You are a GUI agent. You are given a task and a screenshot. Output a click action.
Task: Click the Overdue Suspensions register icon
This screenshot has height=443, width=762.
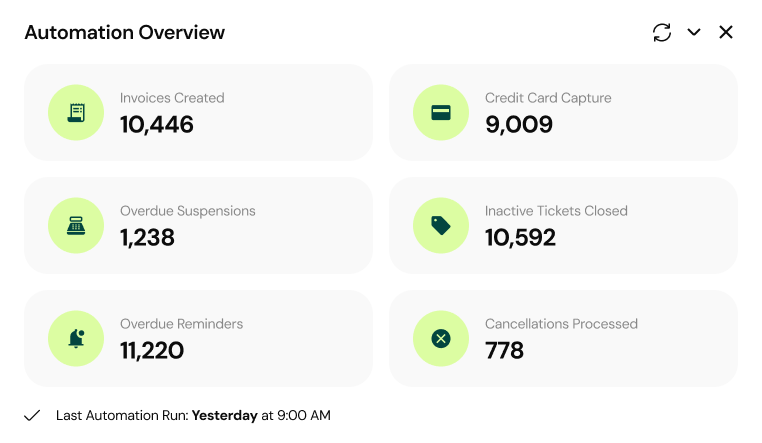(x=76, y=226)
